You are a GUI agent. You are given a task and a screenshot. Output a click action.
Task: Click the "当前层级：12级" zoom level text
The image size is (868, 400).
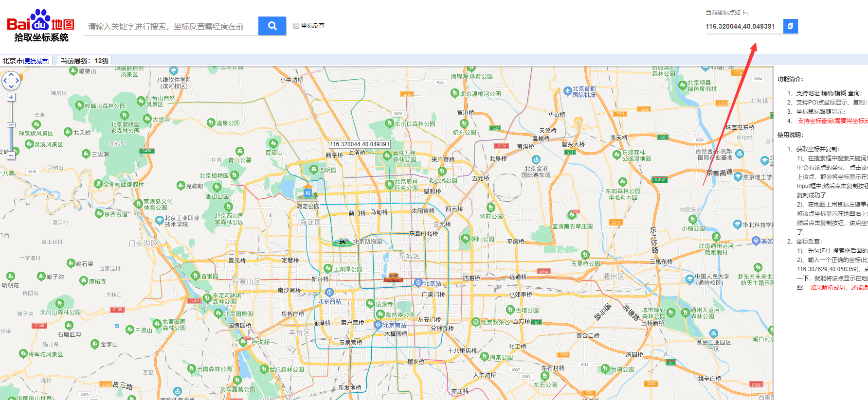click(85, 61)
